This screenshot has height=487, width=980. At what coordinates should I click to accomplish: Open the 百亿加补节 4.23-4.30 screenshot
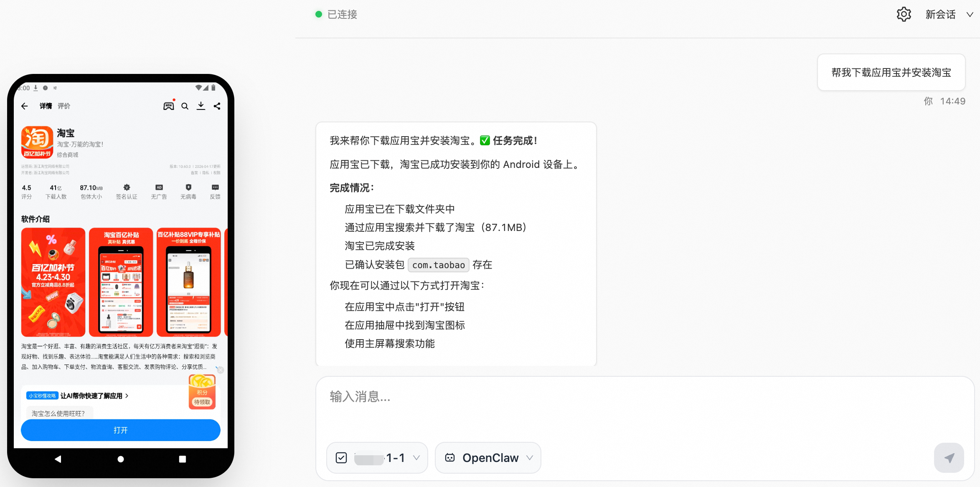[53, 282]
